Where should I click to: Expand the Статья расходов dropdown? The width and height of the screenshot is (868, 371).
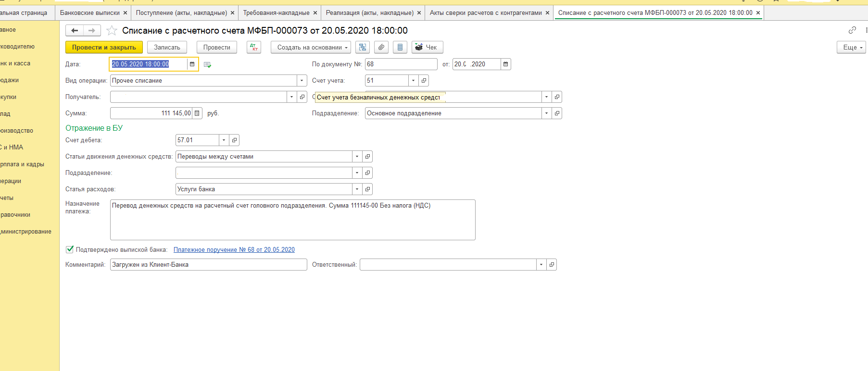tap(357, 189)
